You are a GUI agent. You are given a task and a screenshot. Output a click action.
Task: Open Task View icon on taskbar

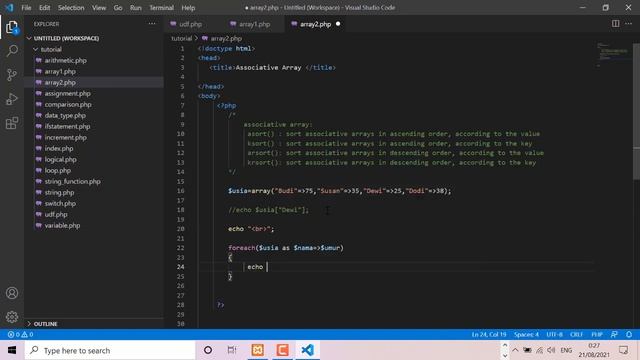pos(232,350)
